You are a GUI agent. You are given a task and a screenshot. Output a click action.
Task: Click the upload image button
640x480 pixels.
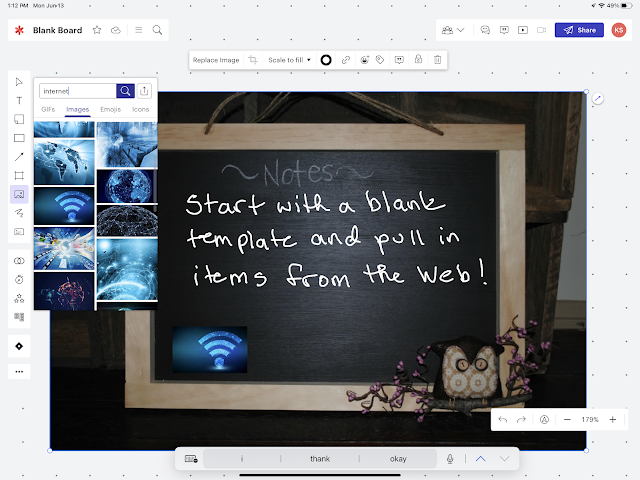(x=144, y=91)
